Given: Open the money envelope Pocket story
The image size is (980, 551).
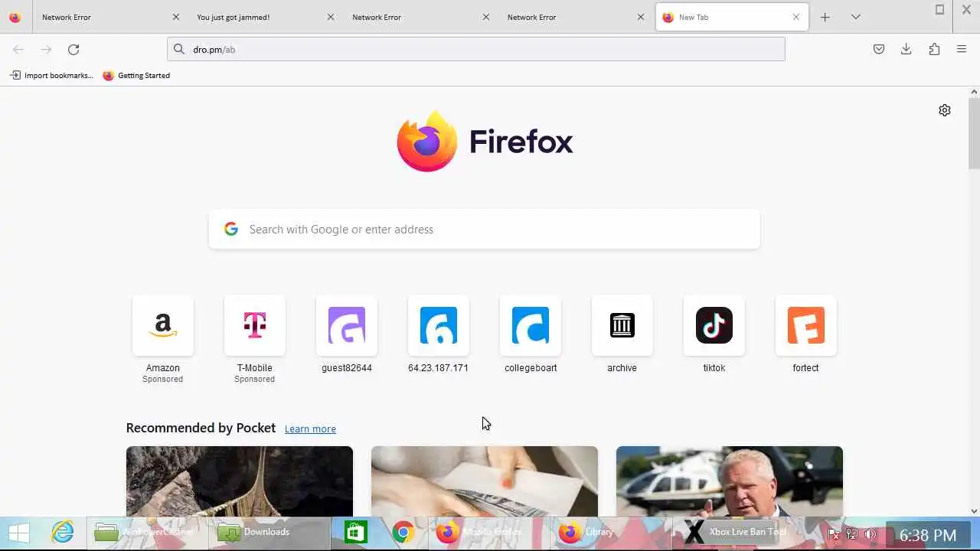Looking at the screenshot, I should [485, 481].
